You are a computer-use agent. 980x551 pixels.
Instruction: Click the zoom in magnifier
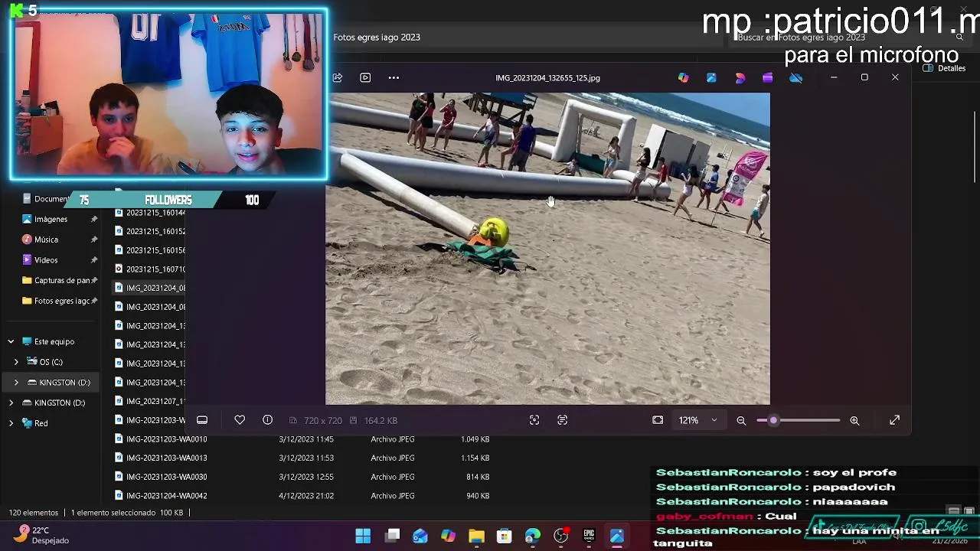[854, 420]
